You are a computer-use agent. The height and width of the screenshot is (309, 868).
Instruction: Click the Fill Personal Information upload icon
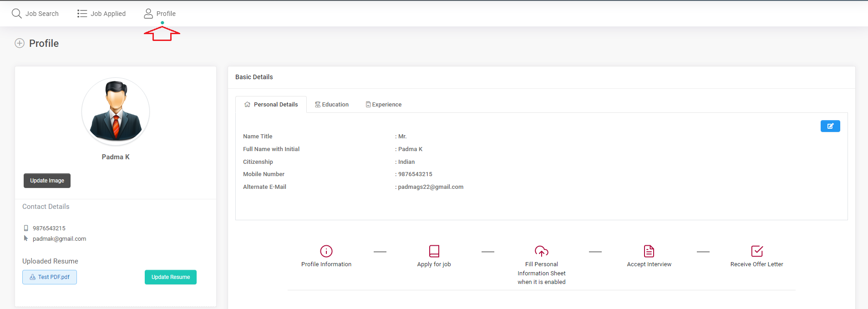pos(541,251)
